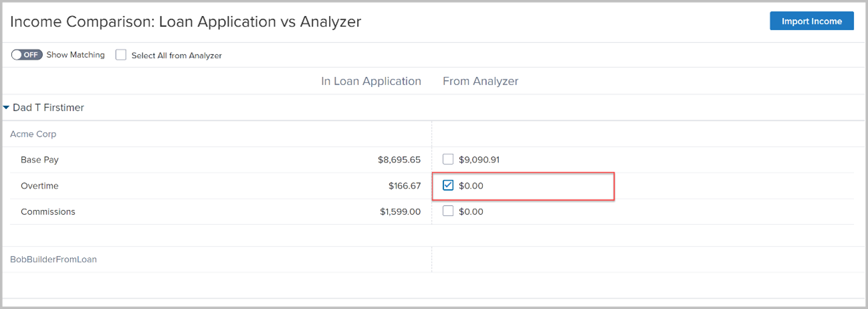This screenshot has width=868, height=309.
Task: Uncheck the Overtime $0.00 analyzer checkbox
Action: pos(448,185)
